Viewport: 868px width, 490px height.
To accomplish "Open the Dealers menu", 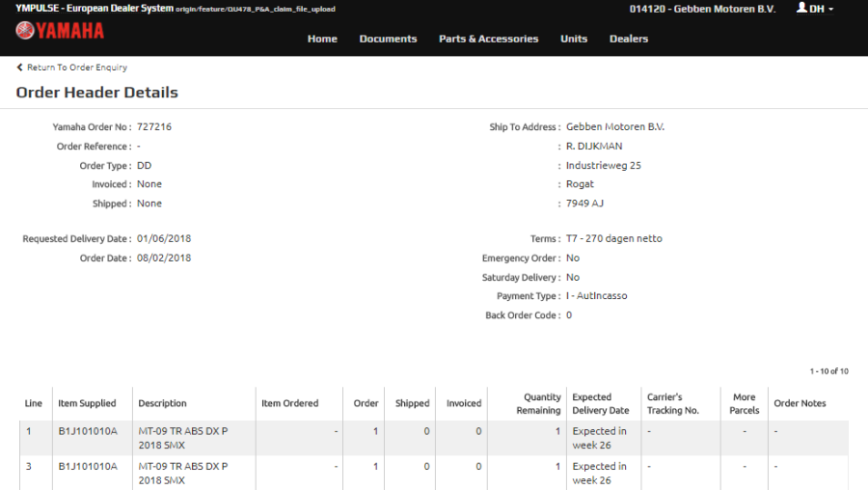I will pos(629,39).
